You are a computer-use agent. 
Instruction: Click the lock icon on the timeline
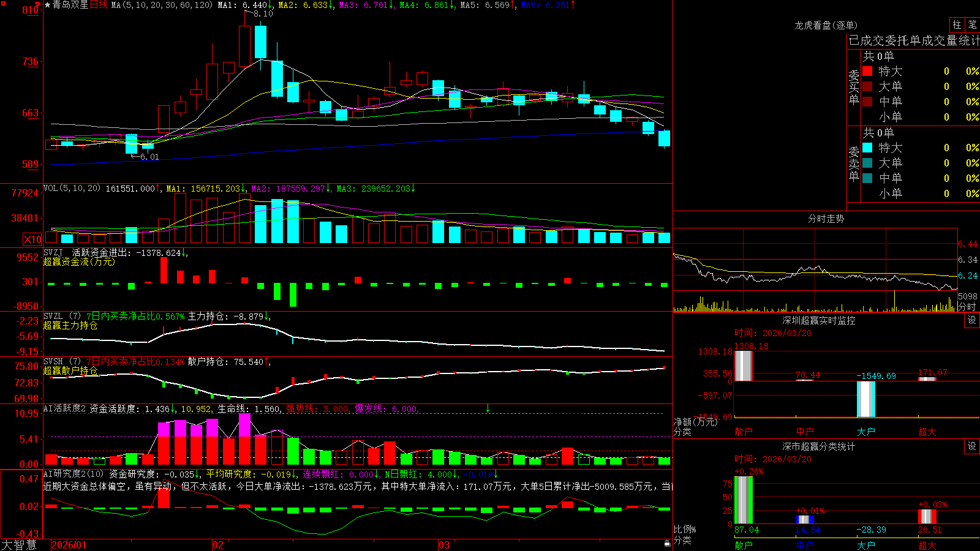click(x=667, y=543)
